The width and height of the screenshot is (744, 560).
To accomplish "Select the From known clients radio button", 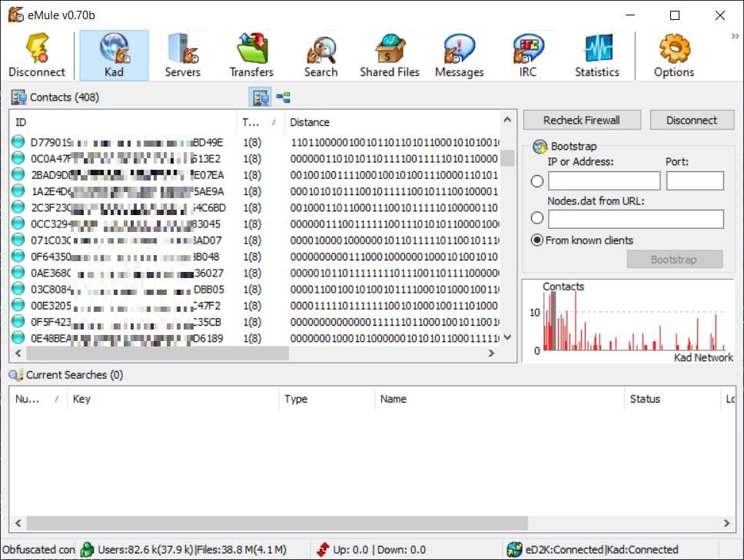I will pyautogui.click(x=537, y=240).
